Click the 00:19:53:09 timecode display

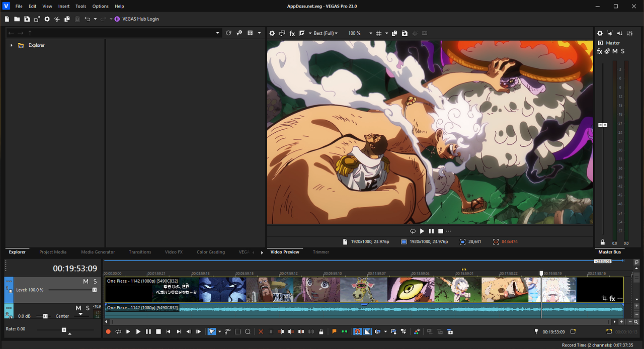click(75, 269)
